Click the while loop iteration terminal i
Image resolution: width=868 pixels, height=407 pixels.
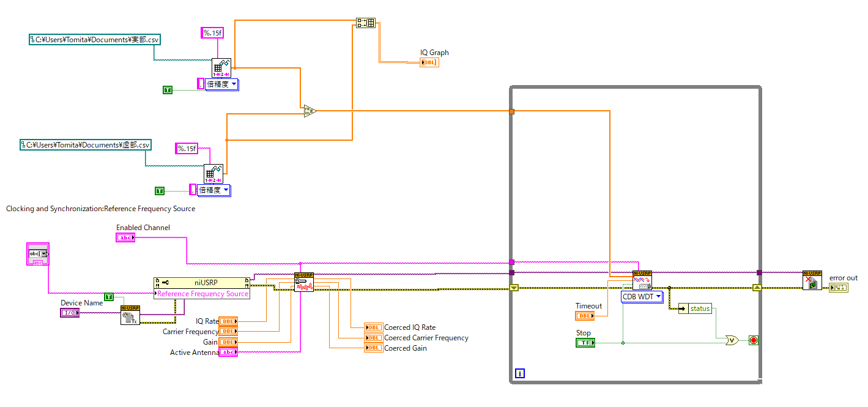coord(519,373)
